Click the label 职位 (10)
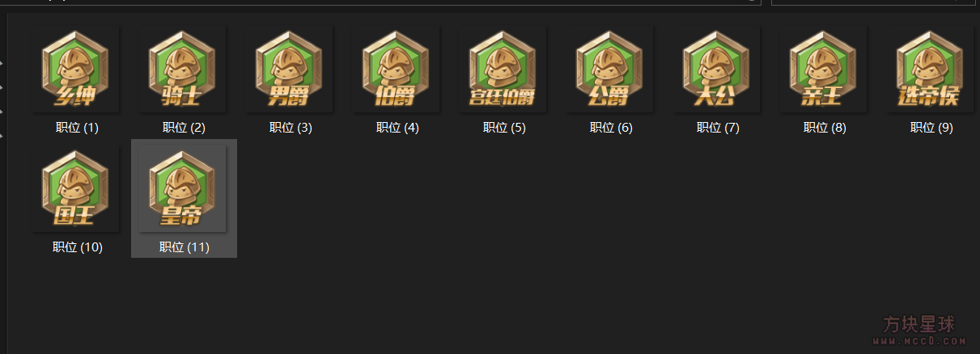 click(77, 247)
